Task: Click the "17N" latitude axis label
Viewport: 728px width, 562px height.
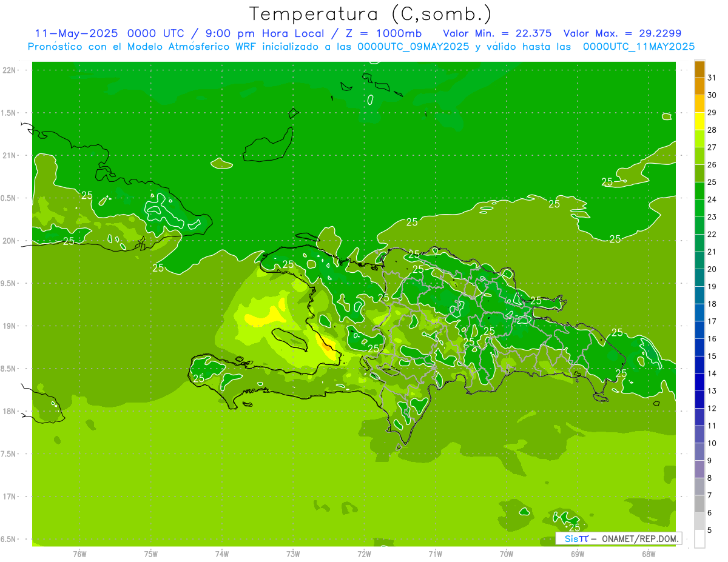Action: click(x=9, y=497)
